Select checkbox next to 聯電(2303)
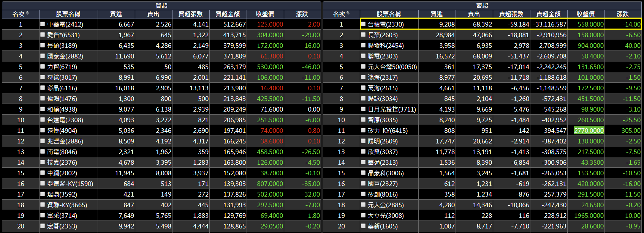This screenshot has width=644, height=233. point(363,56)
